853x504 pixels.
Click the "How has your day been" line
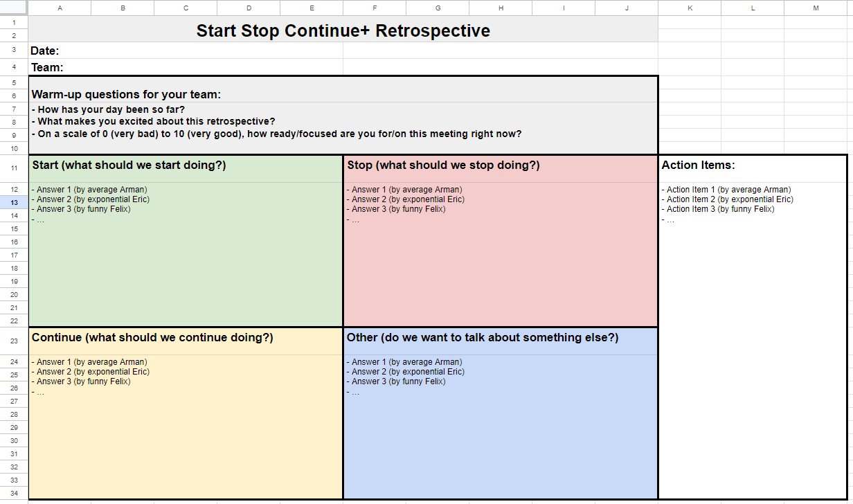coord(111,109)
